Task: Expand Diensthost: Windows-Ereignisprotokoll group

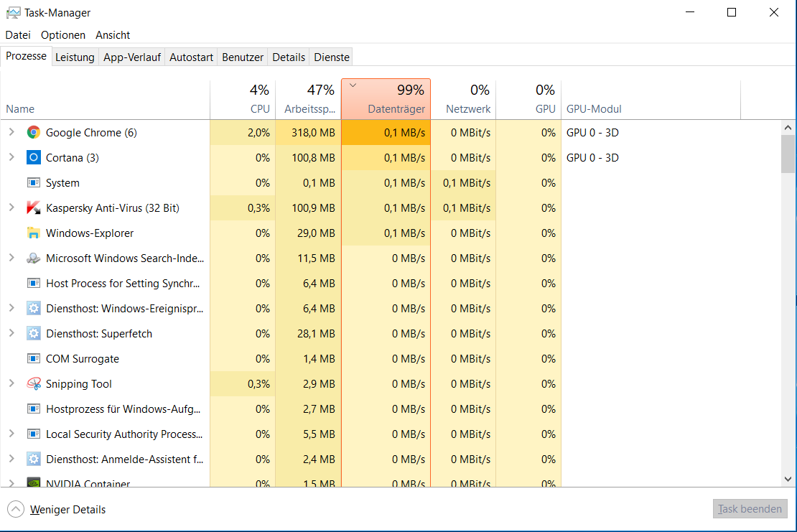Action: tap(11, 308)
